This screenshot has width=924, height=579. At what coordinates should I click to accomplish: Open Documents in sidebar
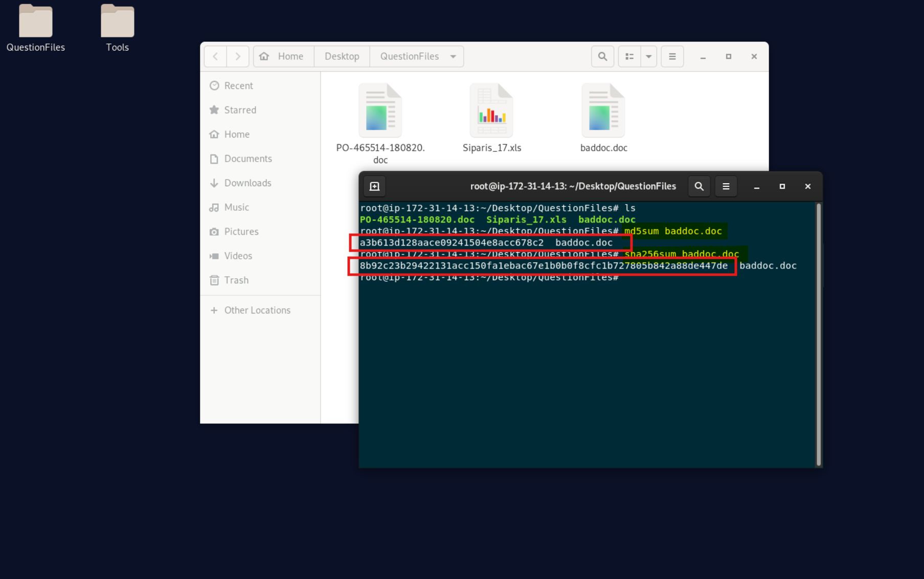click(x=260, y=159)
